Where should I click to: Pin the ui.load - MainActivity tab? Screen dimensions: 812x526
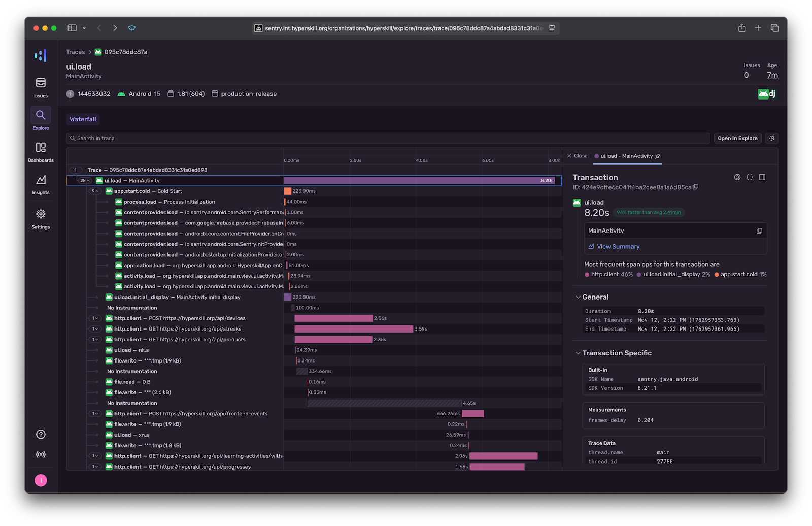(x=658, y=156)
